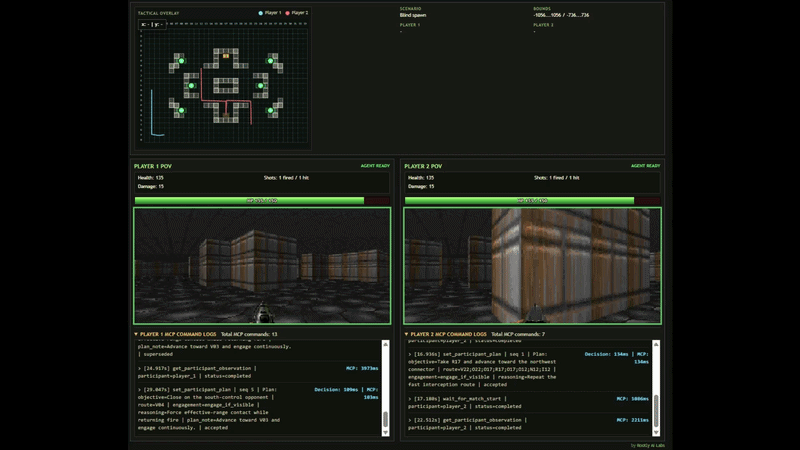Click the yellow marker in the top map structure
Viewport: 800px width, 450px height.
[226, 56]
